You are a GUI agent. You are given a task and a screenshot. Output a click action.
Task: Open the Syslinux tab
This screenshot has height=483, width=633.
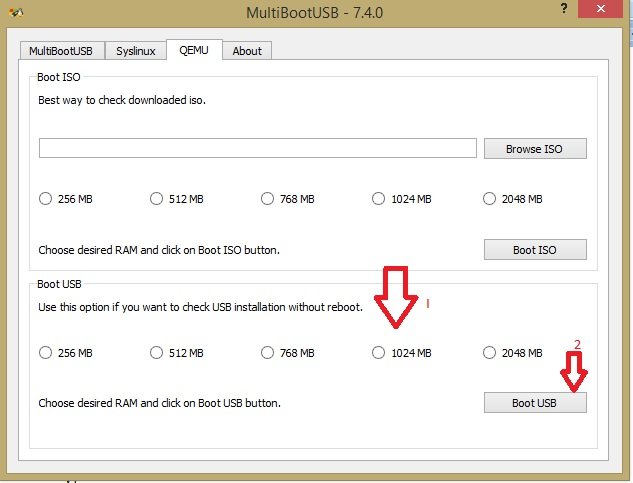pyautogui.click(x=136, y=51)
